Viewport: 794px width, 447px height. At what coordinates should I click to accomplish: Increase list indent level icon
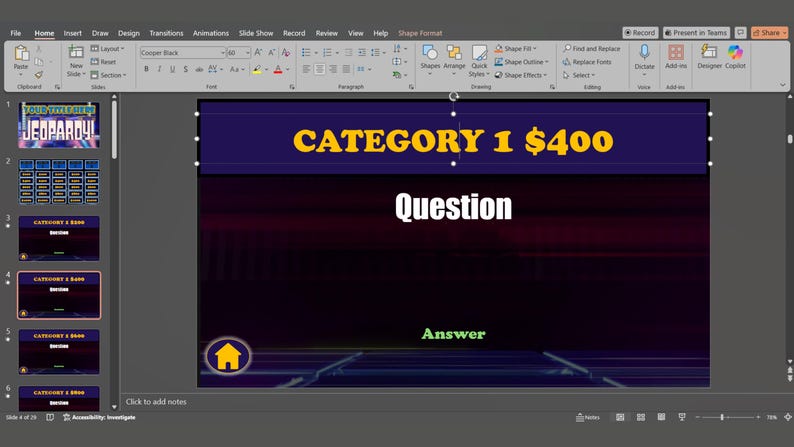(362, 53)
